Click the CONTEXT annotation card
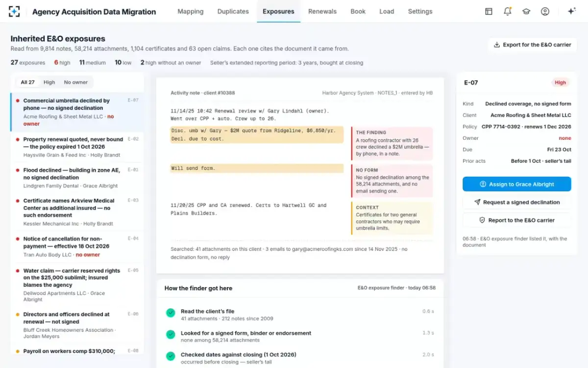588x368 pixels. click(392, 218)
